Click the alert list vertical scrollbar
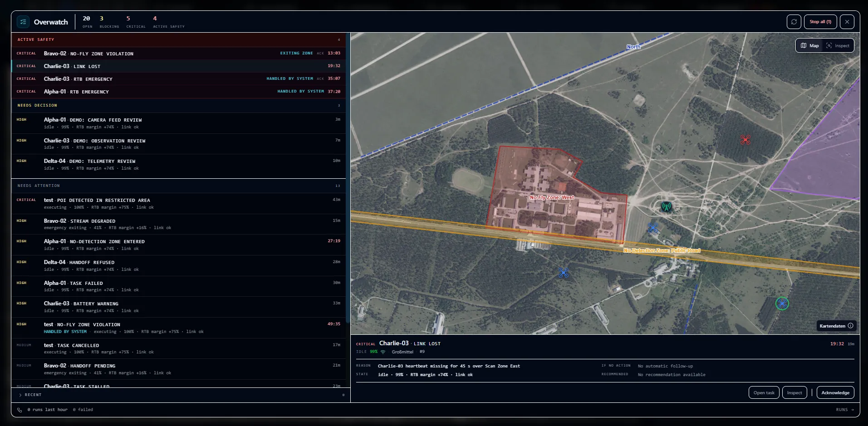Image resolution: width=868 pixels, height=426 pixels. click(348, 177)
